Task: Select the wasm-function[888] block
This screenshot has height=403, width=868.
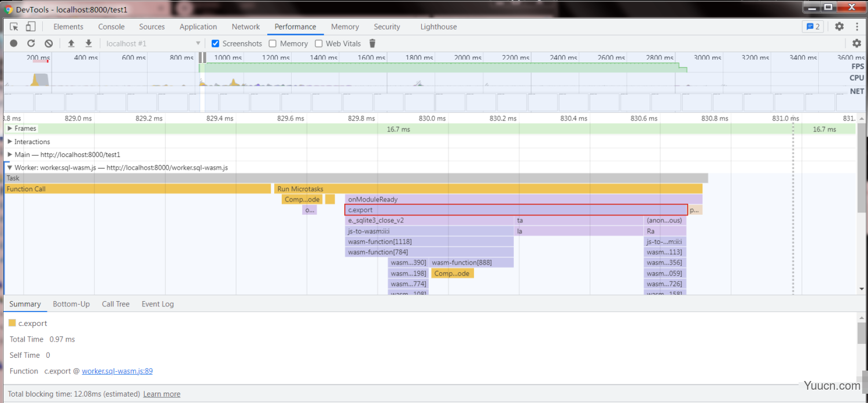Action: pos(472,263)
